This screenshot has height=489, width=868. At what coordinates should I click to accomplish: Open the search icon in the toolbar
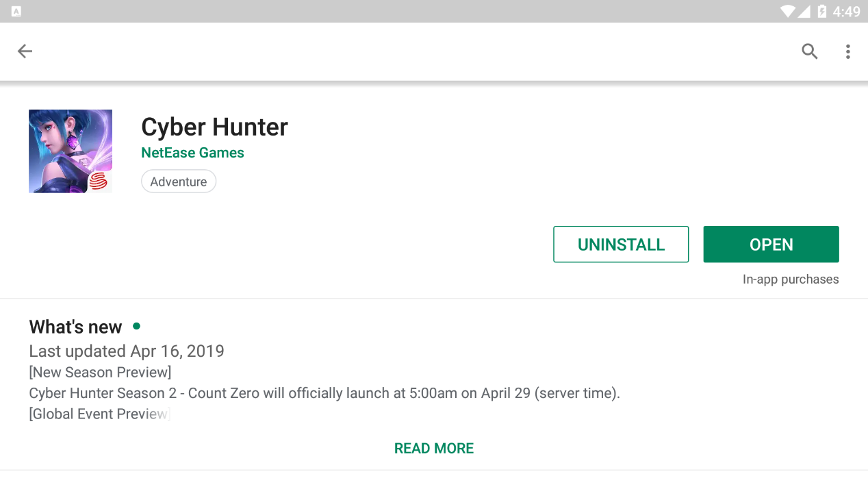coord(809,51)
